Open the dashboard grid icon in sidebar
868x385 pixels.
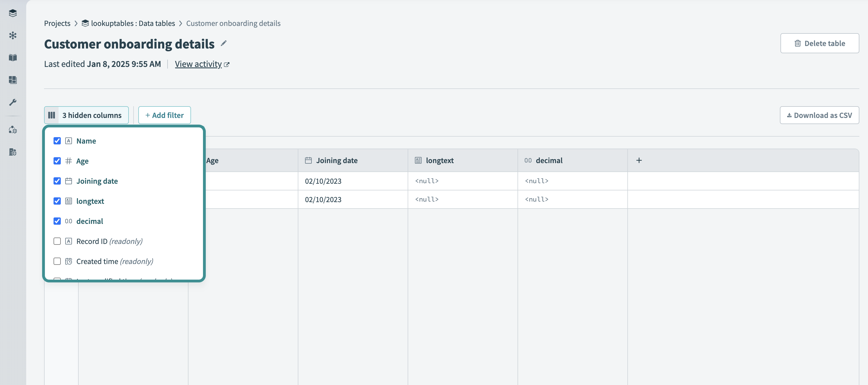point(13,80)
